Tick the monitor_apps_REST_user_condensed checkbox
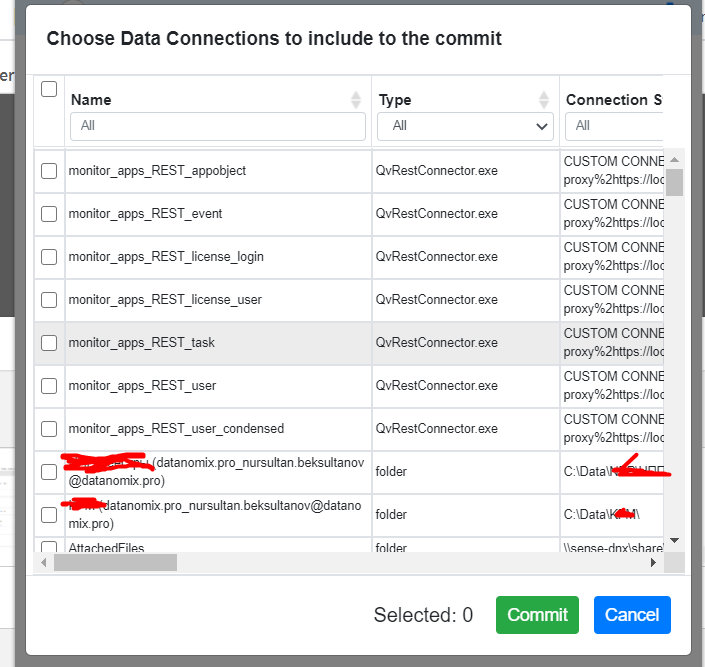The width and height of the screenshot is (705, 667). pos(49,429)
